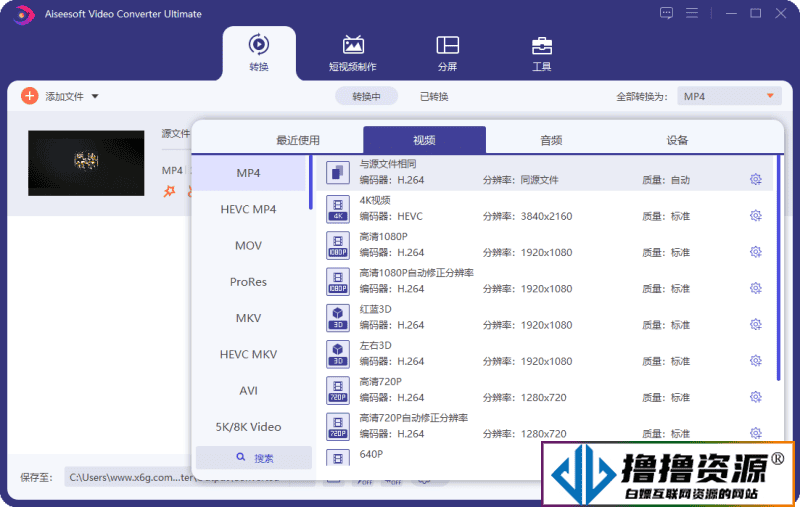Open settings gear for 4K视频 preset
This screenshot has width=800, height=507.
(x=756, y=215)
